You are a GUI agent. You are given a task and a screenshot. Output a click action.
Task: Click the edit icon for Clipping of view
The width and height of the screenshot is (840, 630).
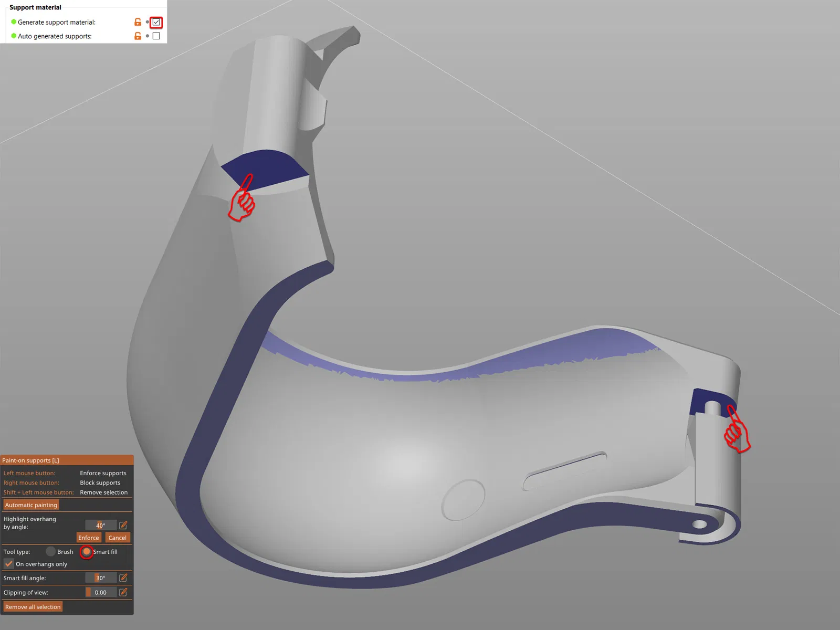pos(123,592)
